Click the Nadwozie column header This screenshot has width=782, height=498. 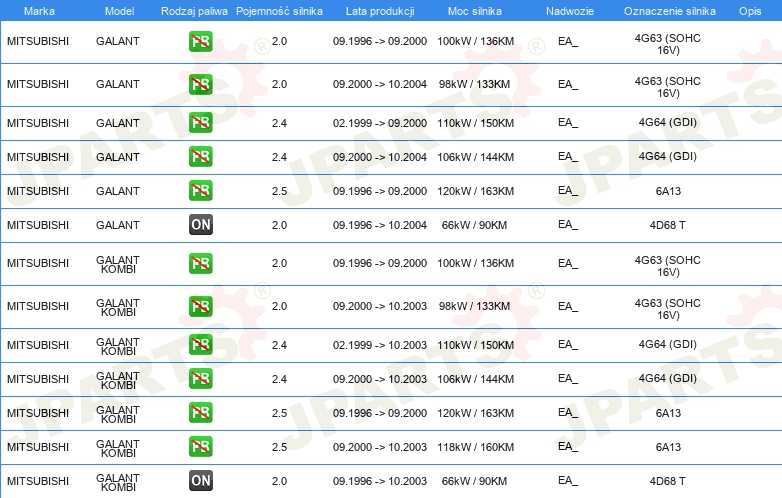[x=570, y=11]
